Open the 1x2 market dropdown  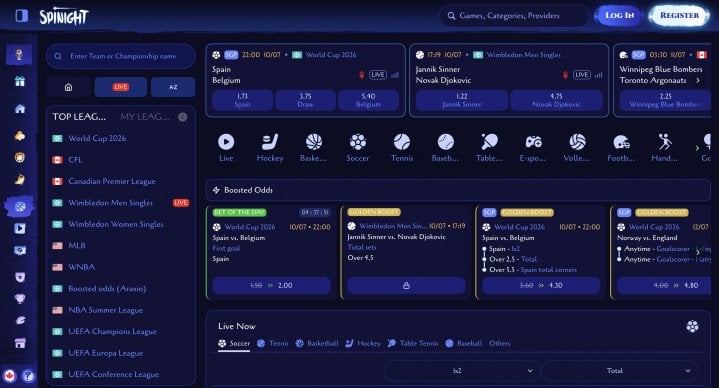462,371
